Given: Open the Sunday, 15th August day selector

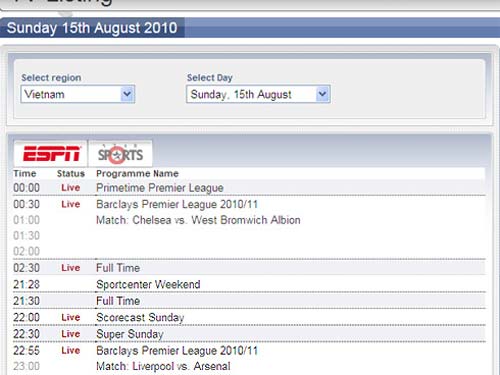Looking at the screenshot, I should 258,94.
